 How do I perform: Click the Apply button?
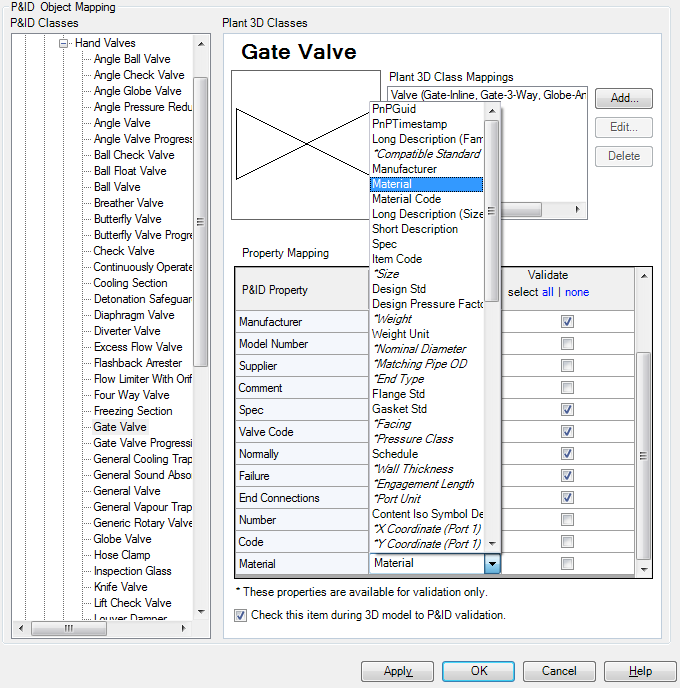pos(398,671)
